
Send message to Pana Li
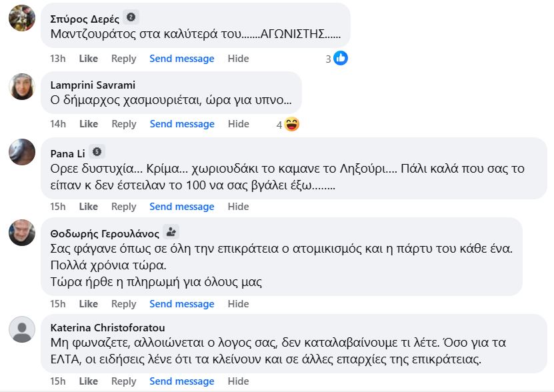pos(182,207)
